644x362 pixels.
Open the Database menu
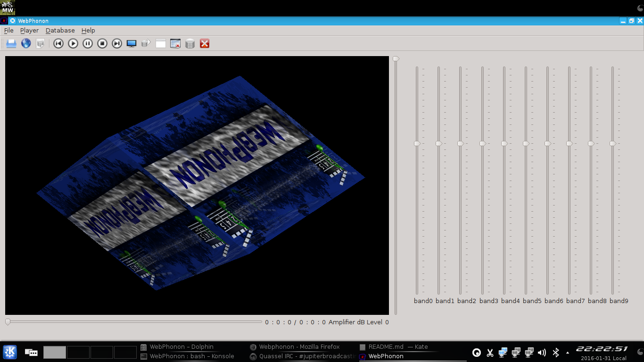tap(60, 30)
